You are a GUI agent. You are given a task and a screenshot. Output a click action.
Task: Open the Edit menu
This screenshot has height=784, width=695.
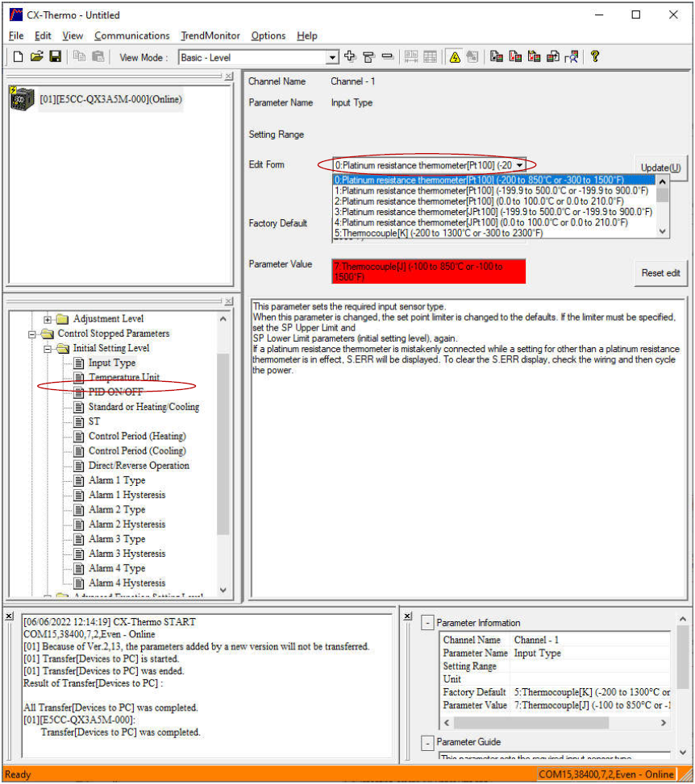pyautogui.click(x=43, y=35)
